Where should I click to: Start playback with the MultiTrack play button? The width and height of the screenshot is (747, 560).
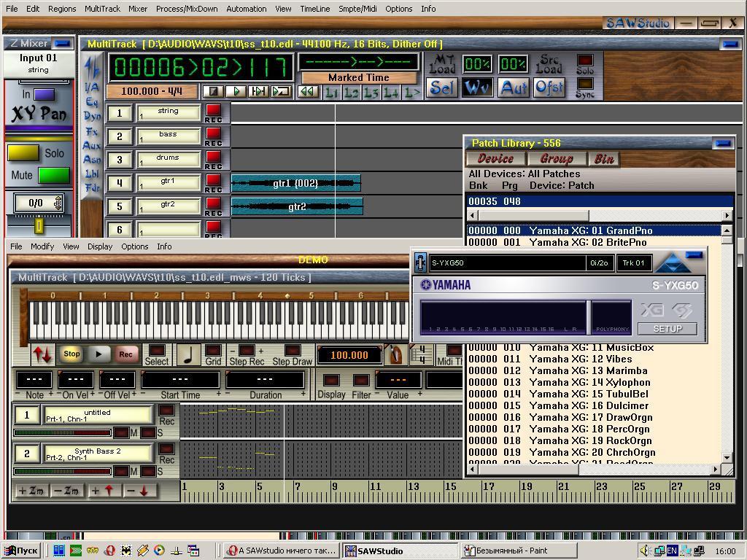click(236, 91)
